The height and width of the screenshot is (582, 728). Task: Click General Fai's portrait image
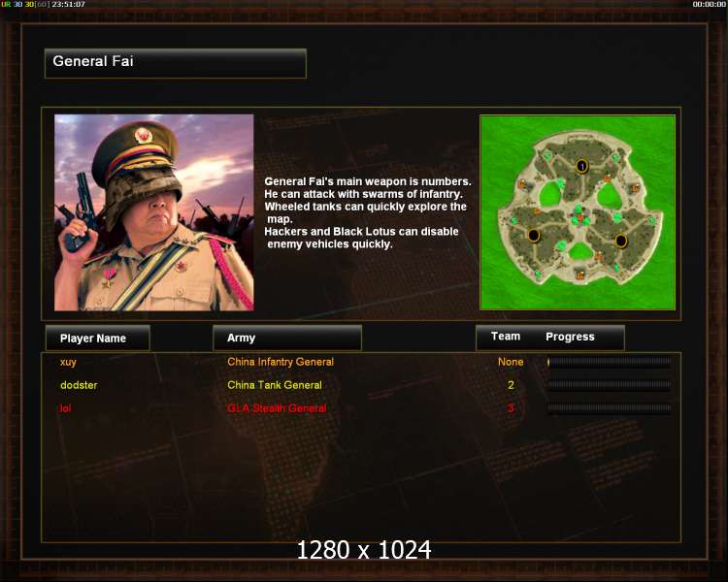(x=154, y=212)
